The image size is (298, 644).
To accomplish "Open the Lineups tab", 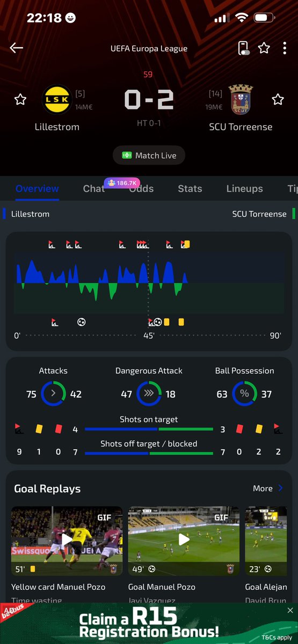I will click(245, 188).
